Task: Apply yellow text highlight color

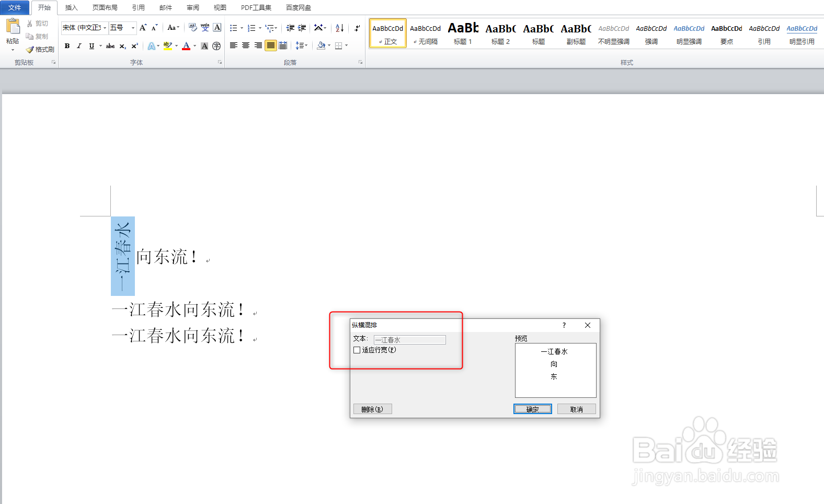Action: coord(167,46)
